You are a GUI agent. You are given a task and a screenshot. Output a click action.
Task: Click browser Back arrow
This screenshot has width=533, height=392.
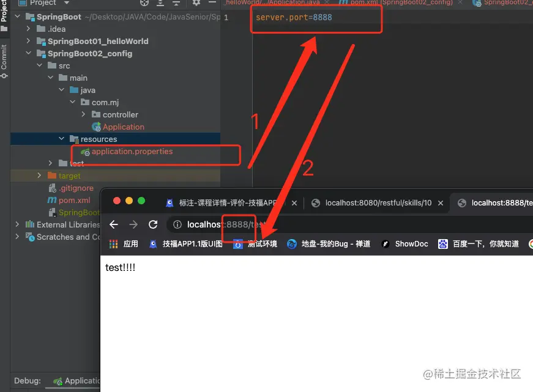tap(114, 224)
